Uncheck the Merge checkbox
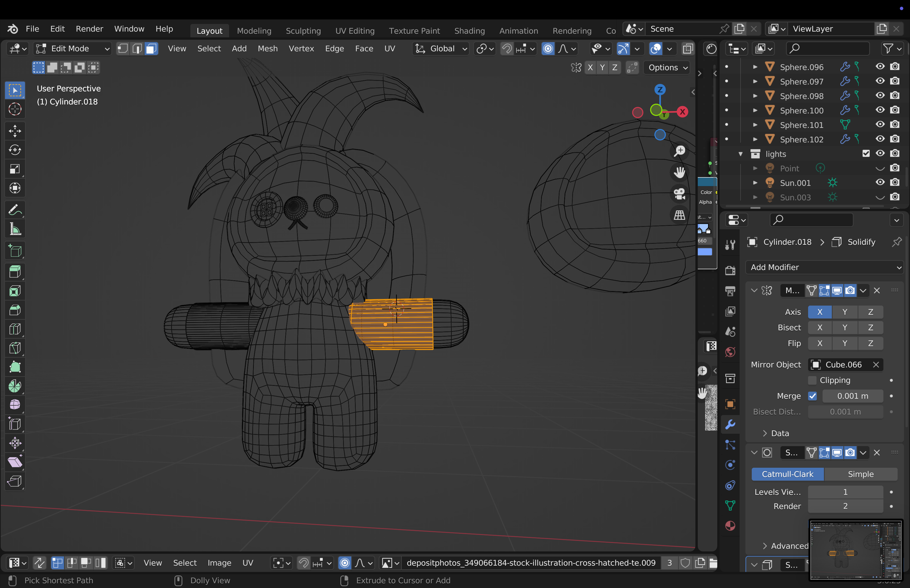910x588 pixels. point(812,396)
